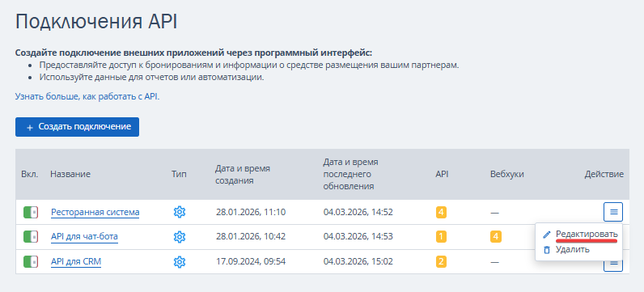Select Редактировать from the action menu

[x=586, y=234]
